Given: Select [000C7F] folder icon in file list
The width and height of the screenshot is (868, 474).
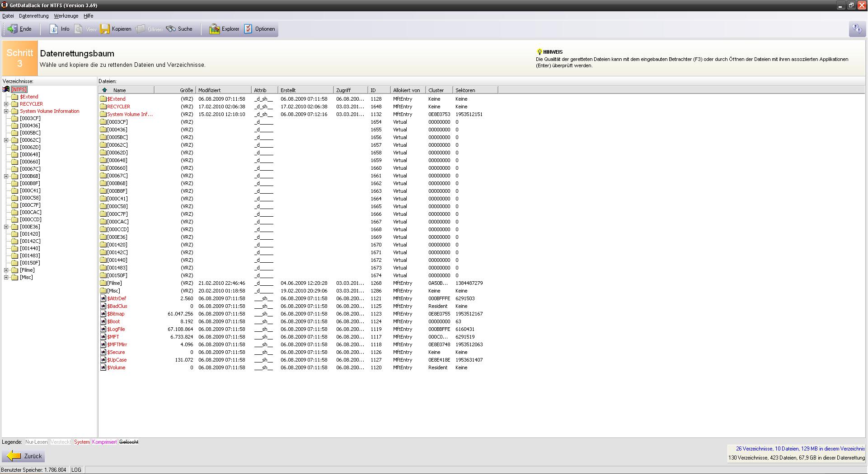Looking at the screenshot, I should (x=103, y=214).
